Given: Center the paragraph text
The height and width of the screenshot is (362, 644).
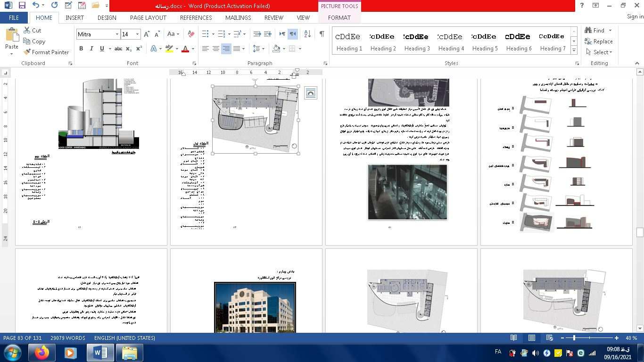Looking at the screenshot, I should 216,49.
